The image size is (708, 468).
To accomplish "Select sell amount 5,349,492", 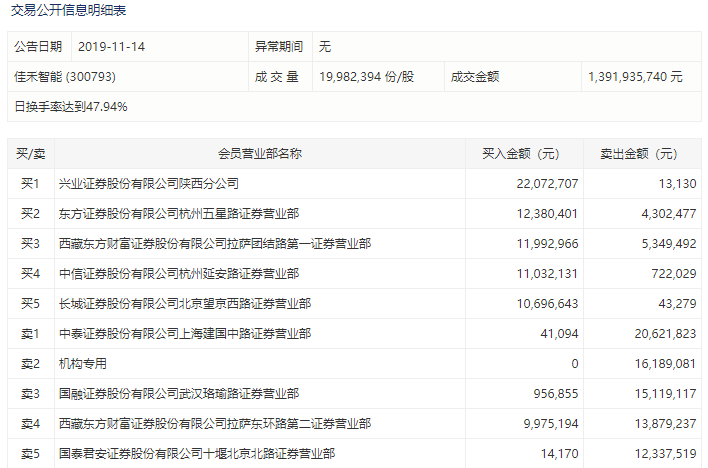I will click(669, 244).
